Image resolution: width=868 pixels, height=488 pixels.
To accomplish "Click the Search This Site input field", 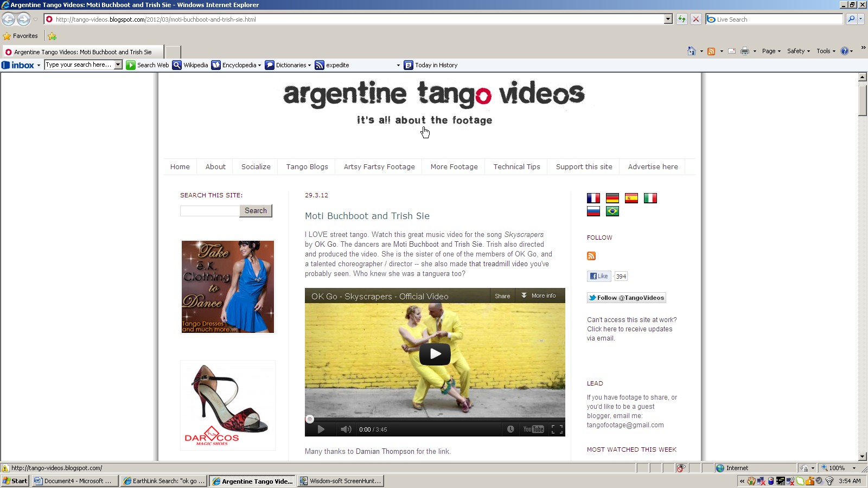I will (210, 211).
